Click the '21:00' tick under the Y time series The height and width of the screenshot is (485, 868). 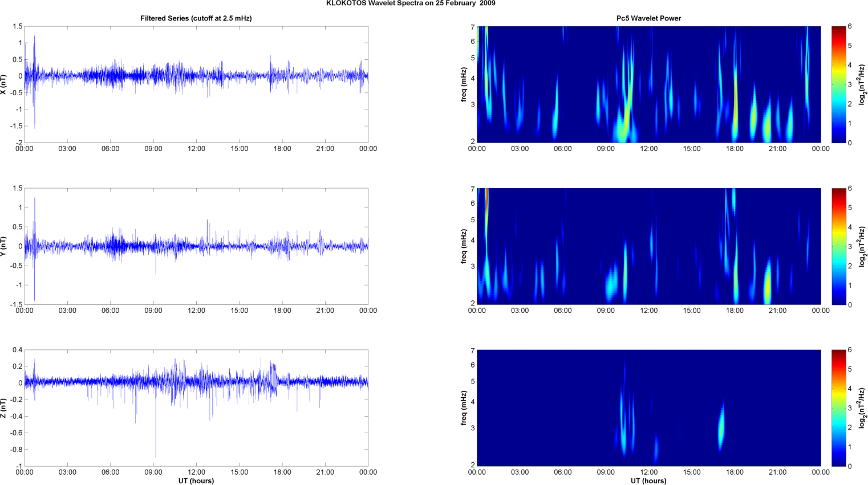tap(325, 311)
